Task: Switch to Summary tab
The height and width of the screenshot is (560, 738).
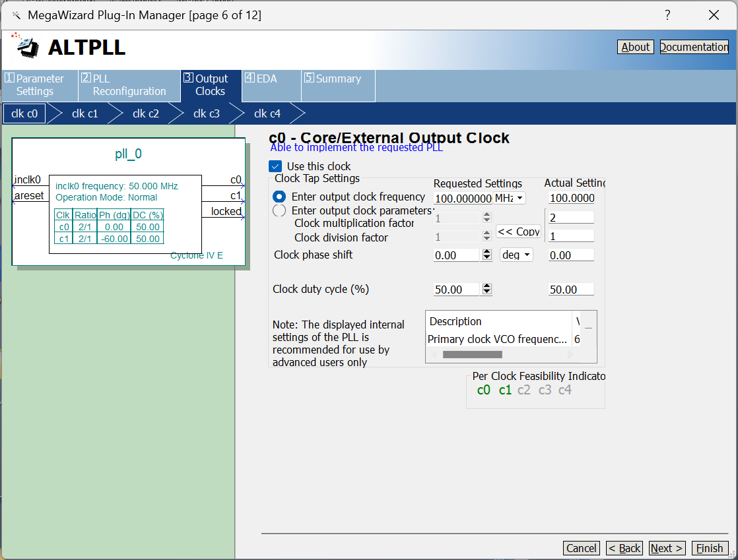Action: (338, 85)
